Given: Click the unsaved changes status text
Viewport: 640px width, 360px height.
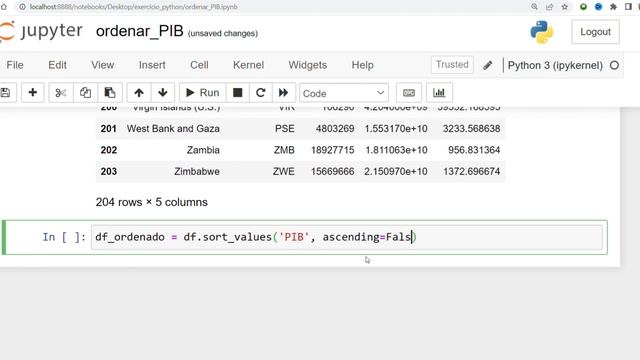Looking at the screenshot, I should point(223,33).
